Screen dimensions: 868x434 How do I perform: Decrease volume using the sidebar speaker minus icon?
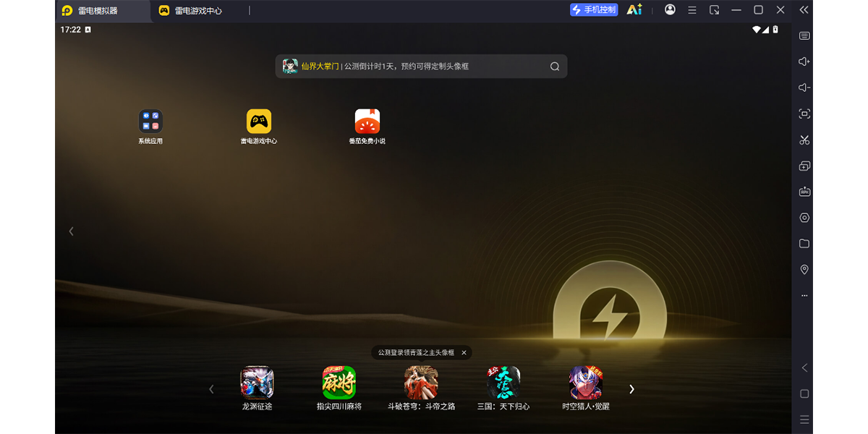804,88
